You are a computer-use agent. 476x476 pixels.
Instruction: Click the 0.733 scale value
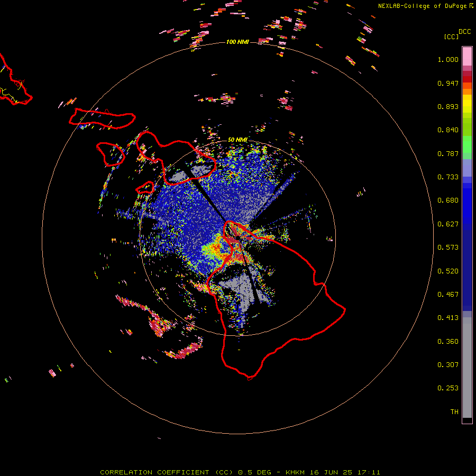tap(448, 177)
